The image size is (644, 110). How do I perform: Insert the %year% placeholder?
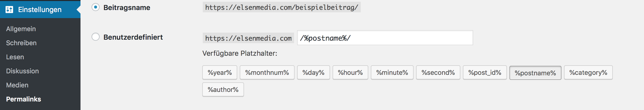pos(220,73)
